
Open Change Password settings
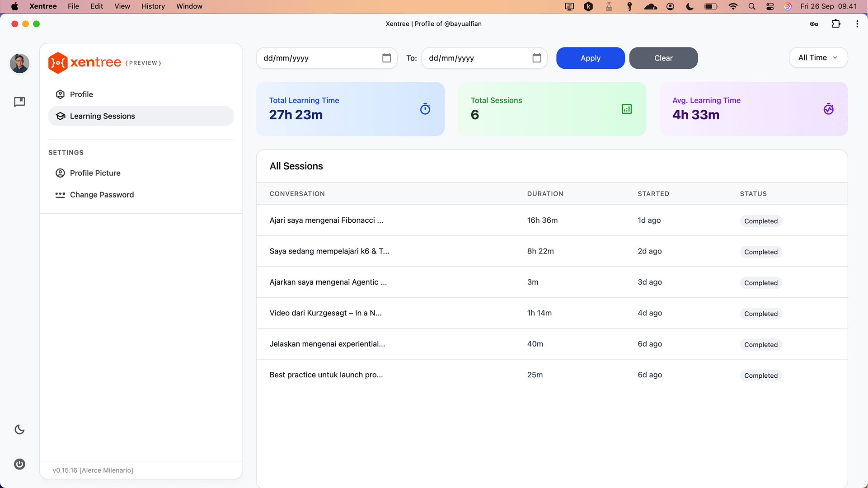point(102,195)
